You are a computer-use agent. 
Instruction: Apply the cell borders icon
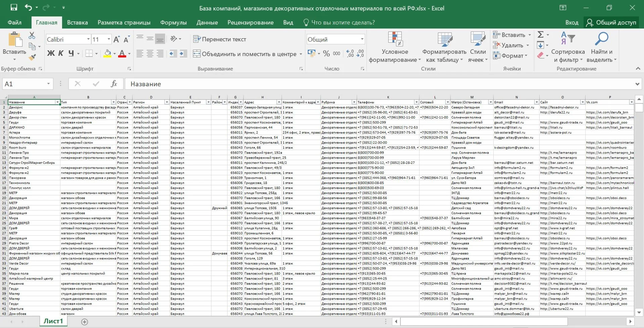pos(89,53)
